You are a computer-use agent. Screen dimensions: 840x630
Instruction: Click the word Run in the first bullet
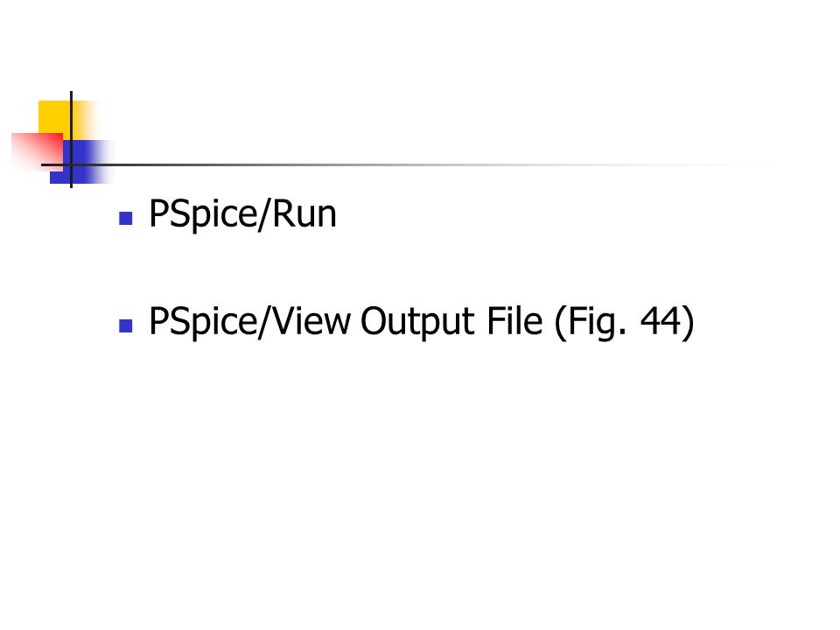tap(304, 214)
